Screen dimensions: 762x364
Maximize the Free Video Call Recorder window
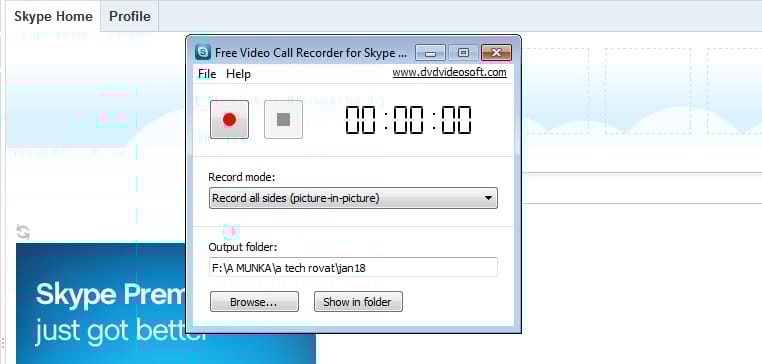coord(463,52)
